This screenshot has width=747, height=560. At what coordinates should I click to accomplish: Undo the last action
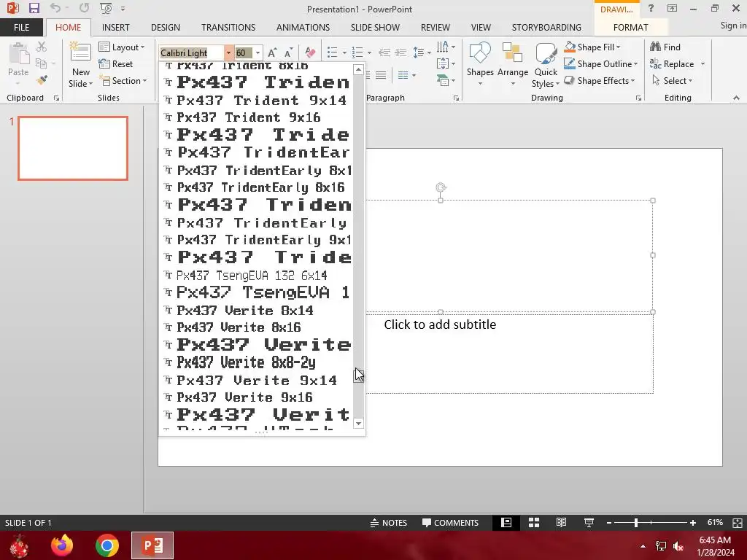[x=55, y=8]
